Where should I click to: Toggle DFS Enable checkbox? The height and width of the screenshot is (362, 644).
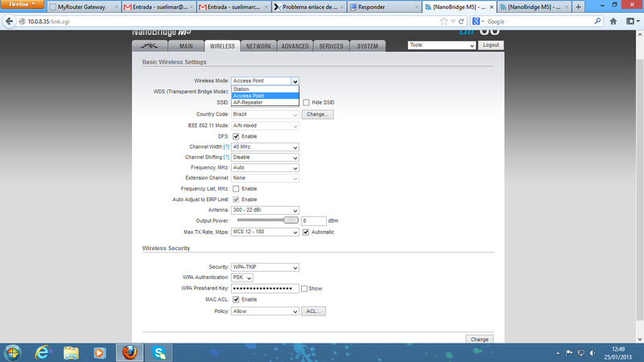[236, 136]
